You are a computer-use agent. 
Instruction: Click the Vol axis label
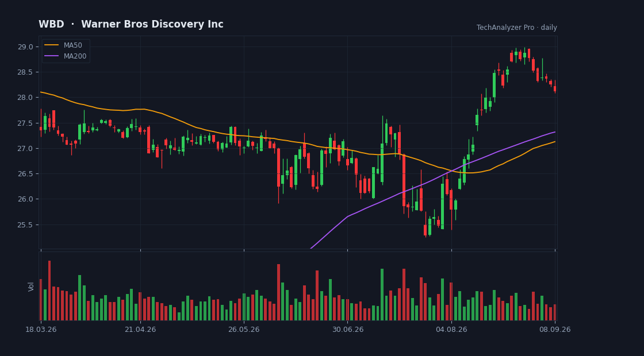(31, 287)
